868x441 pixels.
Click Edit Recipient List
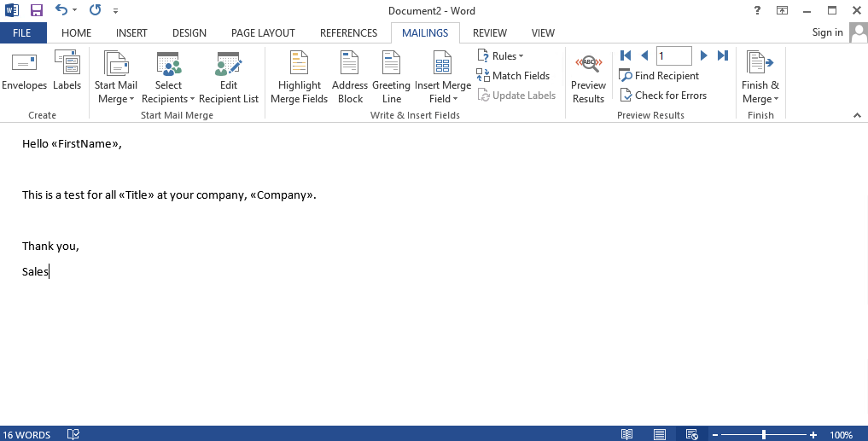tap(229, 77)
